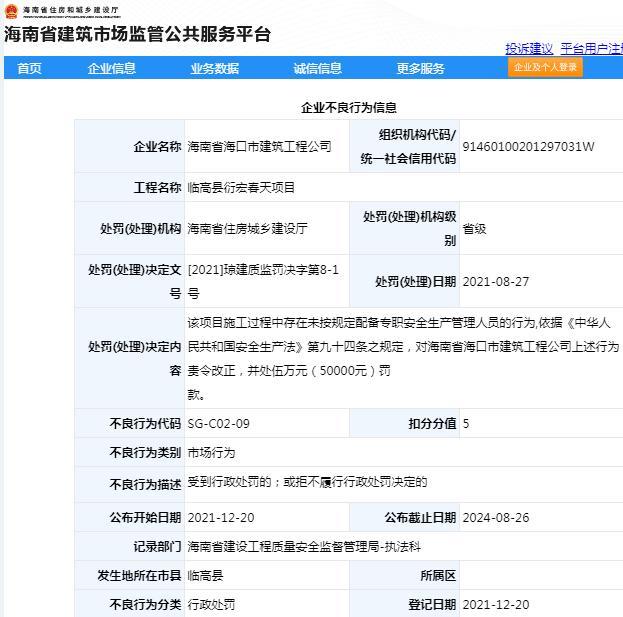
Task: Click the 记录部门 label cell
Action: [x=130, y=546]
